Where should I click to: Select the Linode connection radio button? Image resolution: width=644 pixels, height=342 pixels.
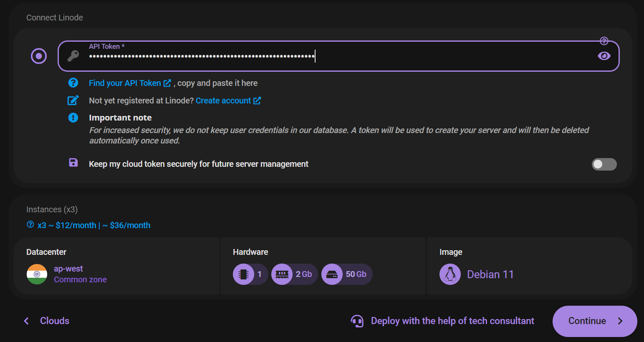pos(39,56)
